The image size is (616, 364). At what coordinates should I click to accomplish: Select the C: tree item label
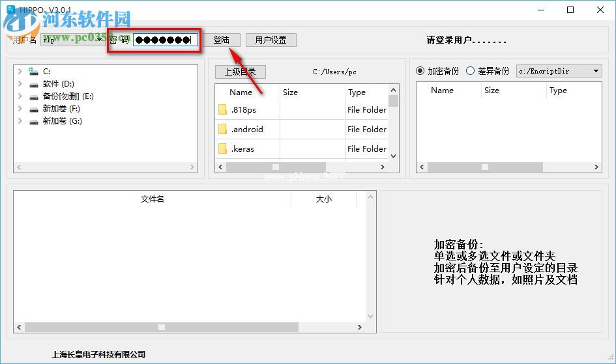click(47, 72)
